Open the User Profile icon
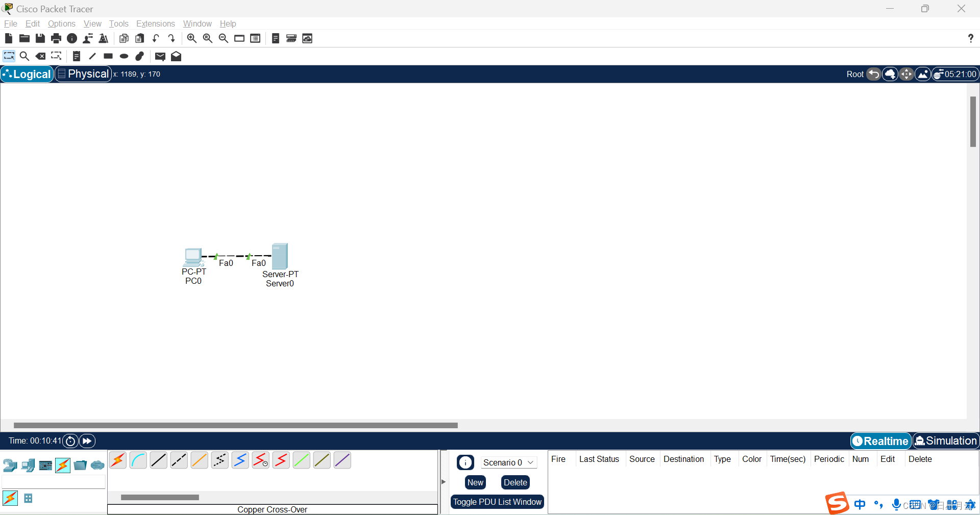Viewport: 980px width, 515px height. pyautogui.click(x=88, y=38)
